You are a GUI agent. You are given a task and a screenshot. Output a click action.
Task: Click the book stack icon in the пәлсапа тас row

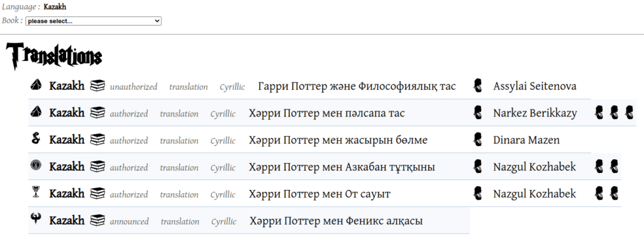click(97, 112)
